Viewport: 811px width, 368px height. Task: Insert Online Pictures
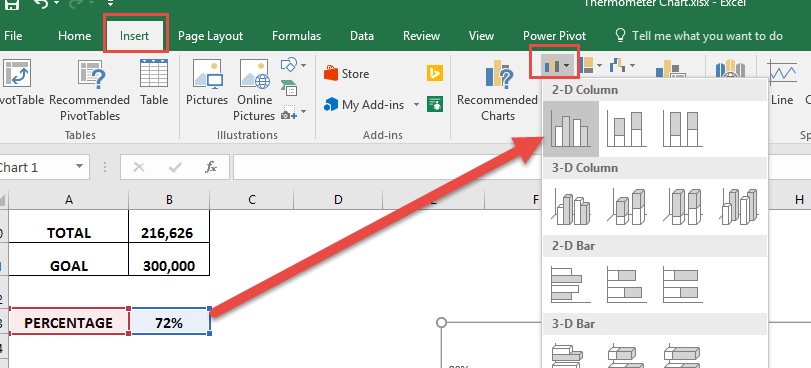(x=254, y=91)
